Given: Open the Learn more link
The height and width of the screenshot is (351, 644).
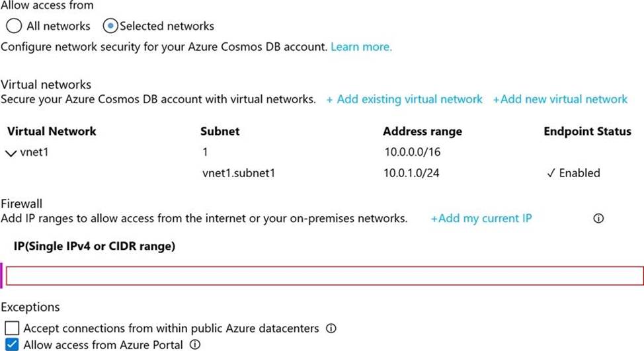Looking at the screenshot, I should pyautogui.click(x=361, y=47).
